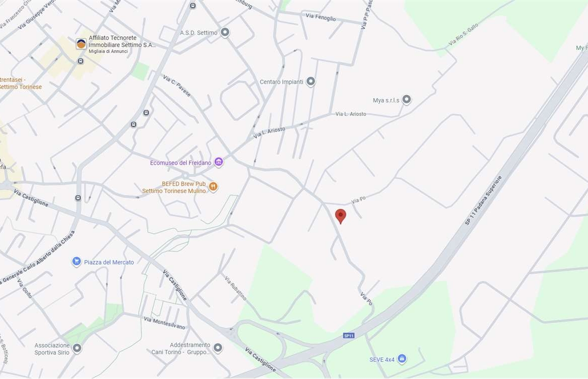Open the SEVE 4x4 shop icon

point(402,359)
